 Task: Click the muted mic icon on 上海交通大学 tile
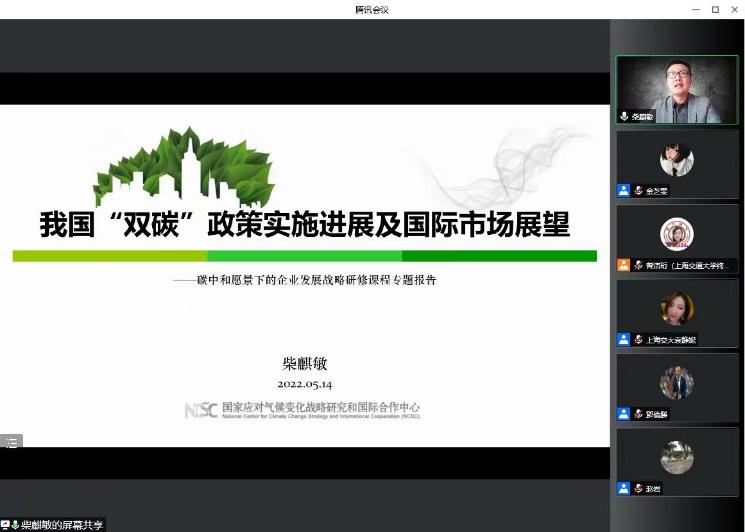click(638, 265)
